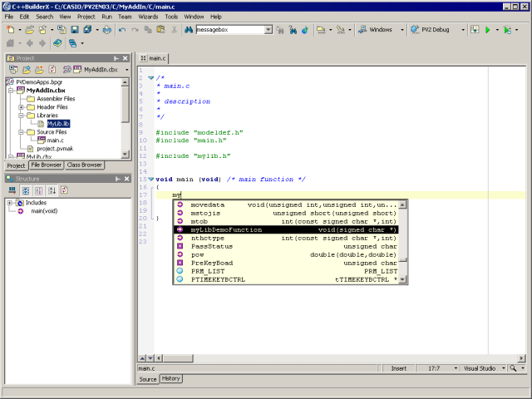Click the Add files icon in Project toolbar
The image size is (532, 399).
[x=27, y=70]
